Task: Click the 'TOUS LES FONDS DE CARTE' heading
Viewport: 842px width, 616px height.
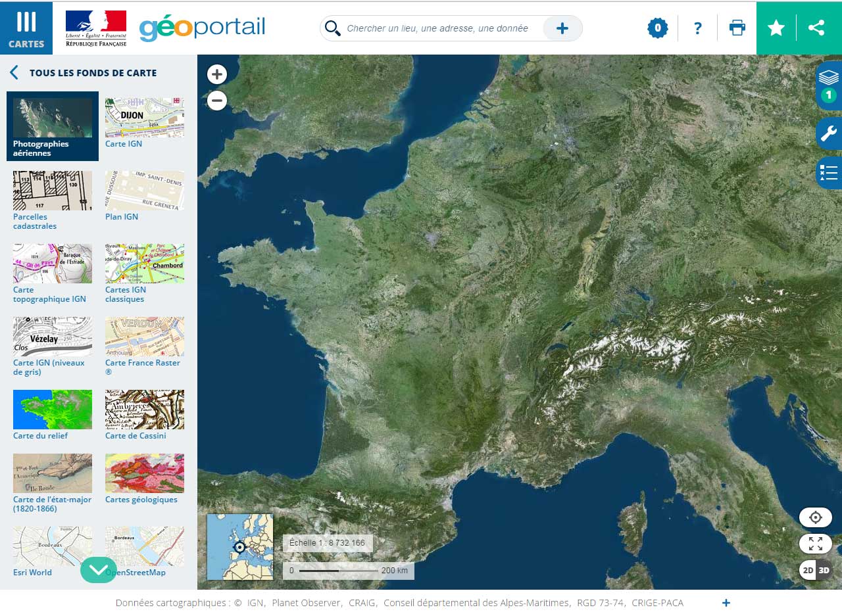Action: pos(93,73)
